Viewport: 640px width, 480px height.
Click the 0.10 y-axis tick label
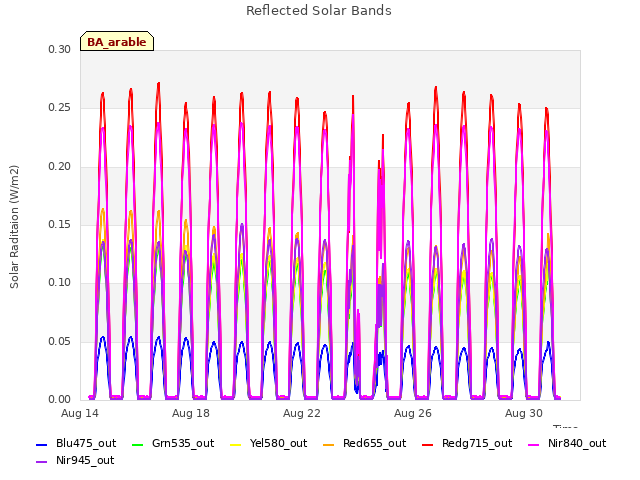[x=60, y=283]
